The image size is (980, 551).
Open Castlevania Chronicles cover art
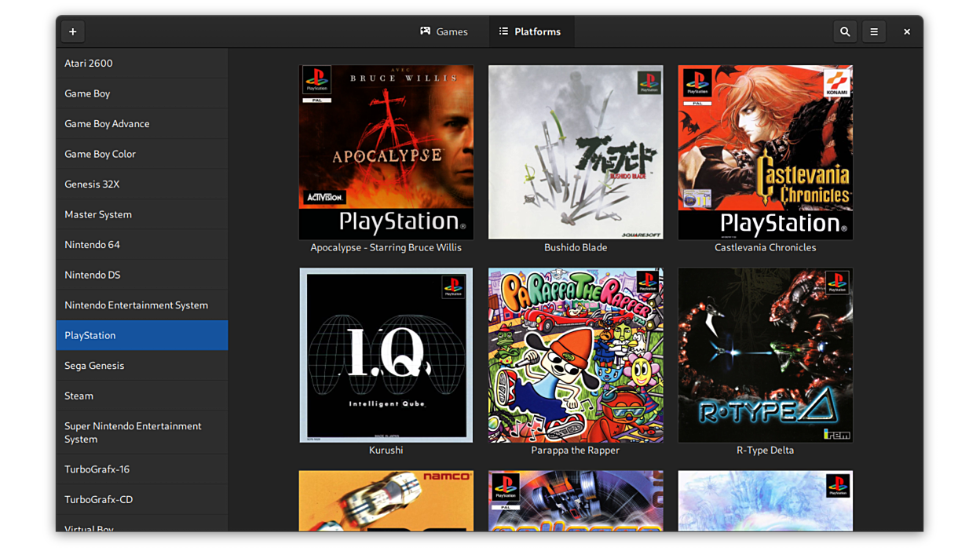(765, 152)
